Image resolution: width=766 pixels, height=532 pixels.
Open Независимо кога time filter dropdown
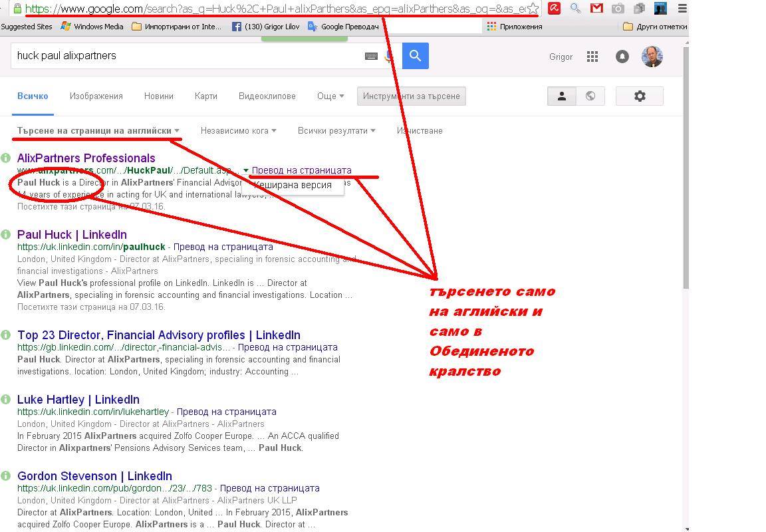[239, 130]
